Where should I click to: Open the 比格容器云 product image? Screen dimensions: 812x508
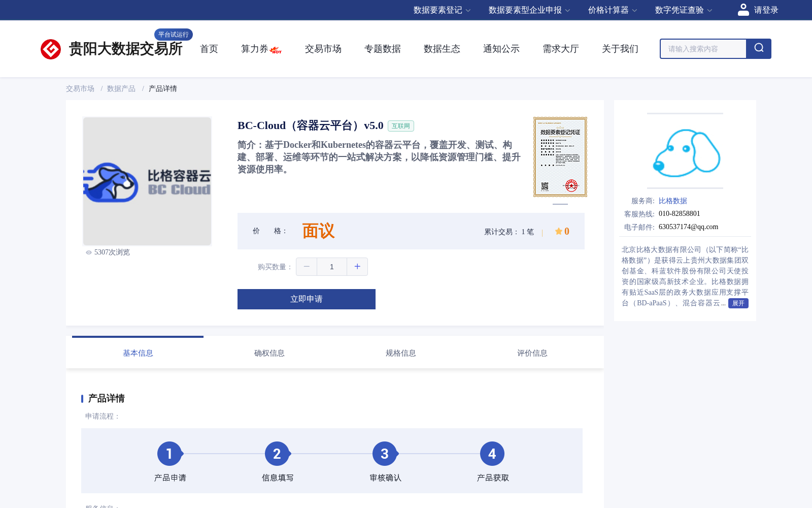tap(147, 181)
